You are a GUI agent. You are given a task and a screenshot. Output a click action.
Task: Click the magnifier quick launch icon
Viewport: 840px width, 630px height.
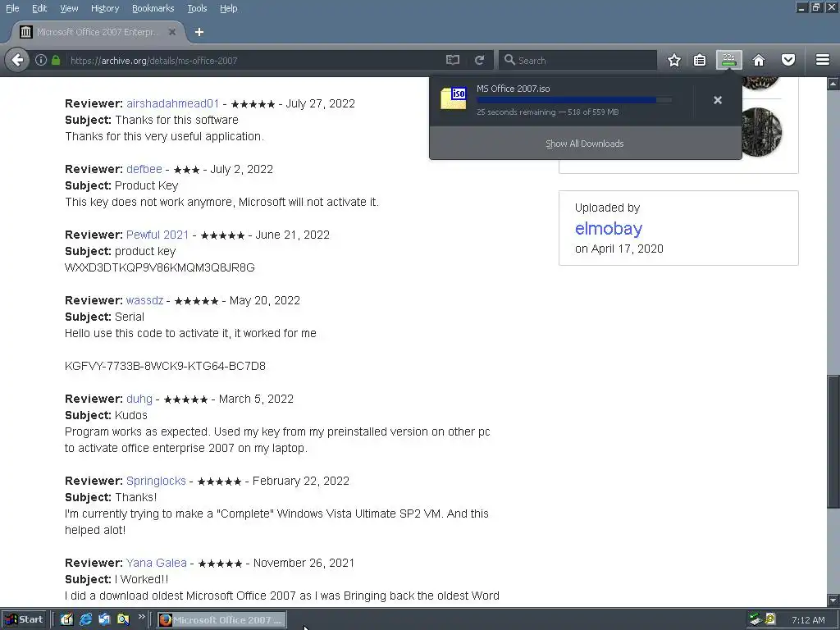click(123, 619)
